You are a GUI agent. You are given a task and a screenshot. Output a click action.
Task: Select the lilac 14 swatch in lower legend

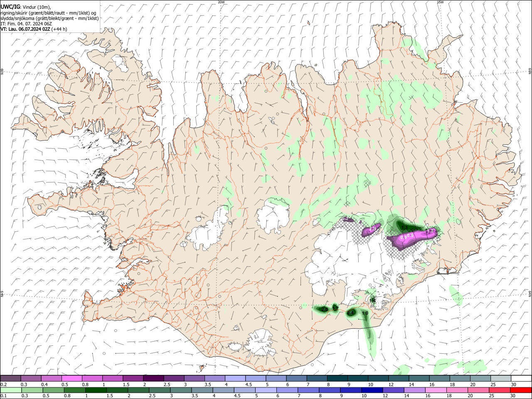click(x=414, y=390)
